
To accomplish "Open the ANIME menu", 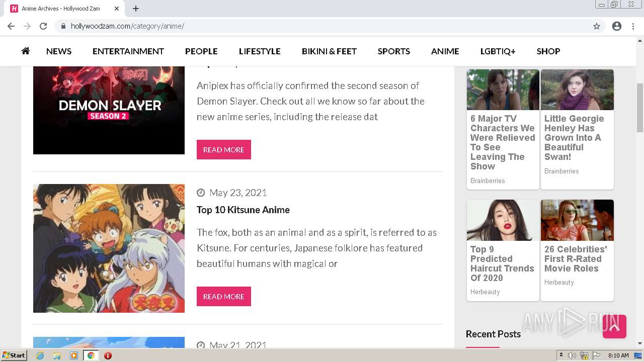I will point(445,51).
